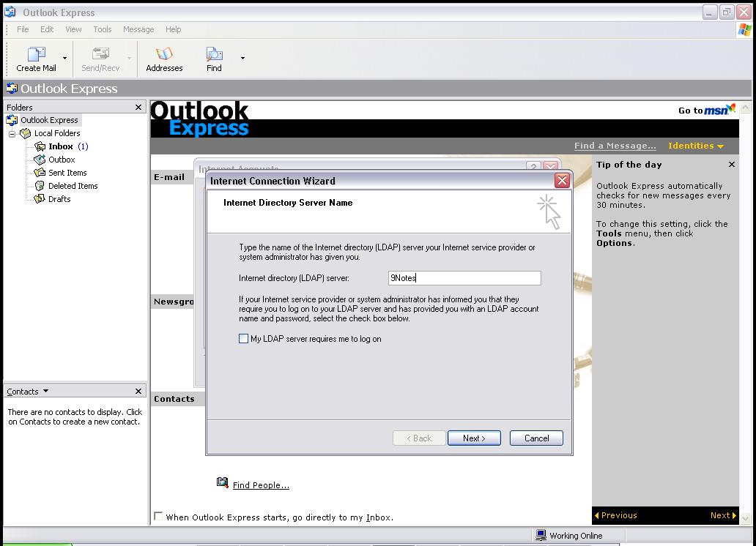Click the Cancel button in wizard

pyautogui.click(x=536, y=438)
